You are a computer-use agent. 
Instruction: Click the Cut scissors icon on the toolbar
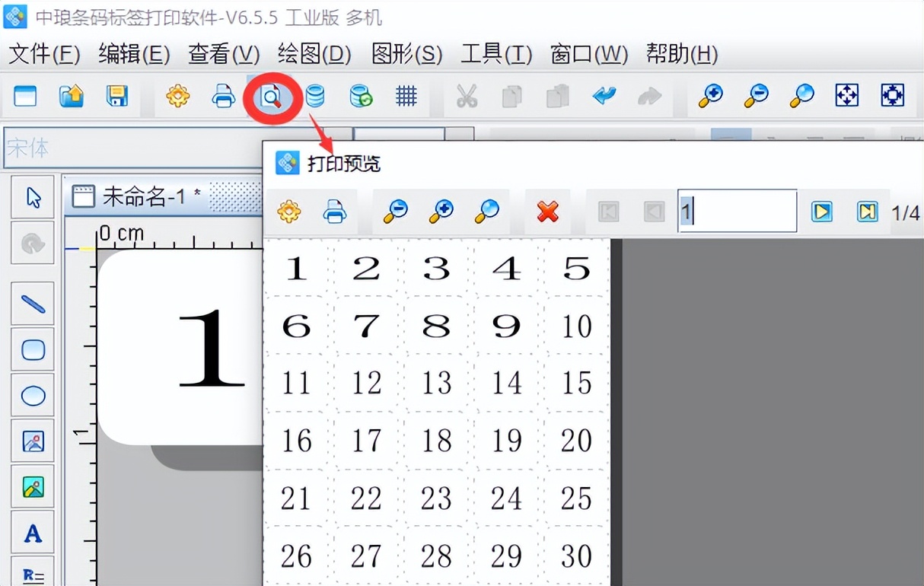click(x=467, y=97)
